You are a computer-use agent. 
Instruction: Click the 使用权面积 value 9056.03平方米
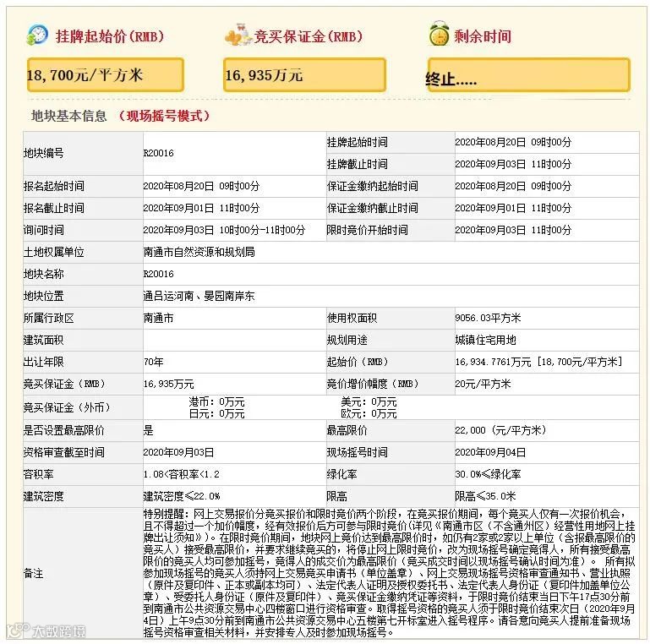(488, 318)
